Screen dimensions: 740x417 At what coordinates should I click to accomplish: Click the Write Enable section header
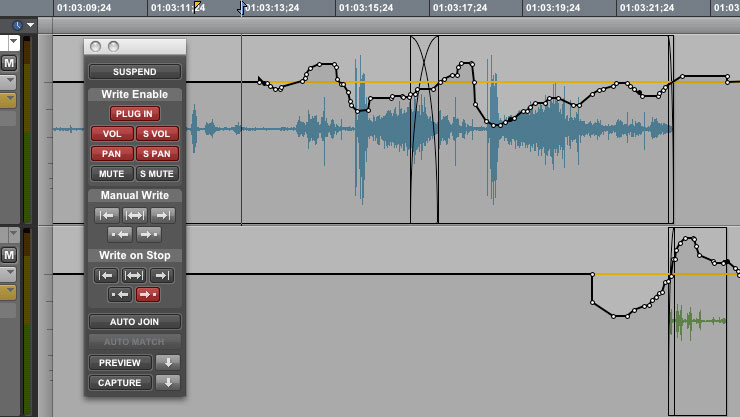[x=135, y=94]
